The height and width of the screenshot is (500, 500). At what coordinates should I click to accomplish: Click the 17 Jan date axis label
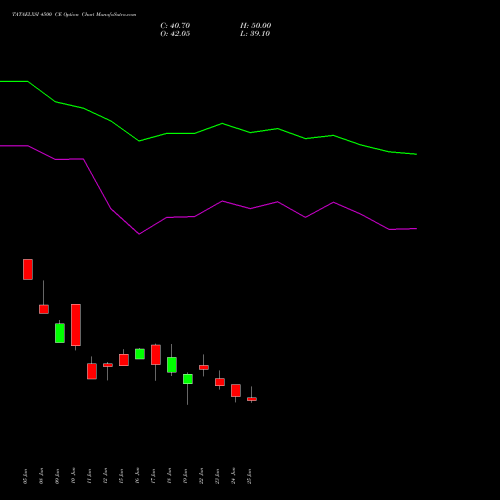click(x=154, y=476)
